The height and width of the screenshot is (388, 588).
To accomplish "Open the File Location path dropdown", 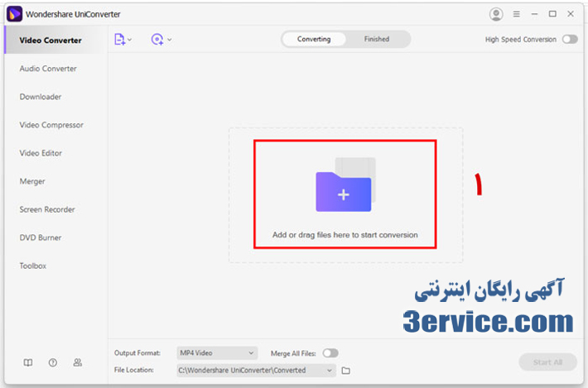I will [x=256, y=371].
